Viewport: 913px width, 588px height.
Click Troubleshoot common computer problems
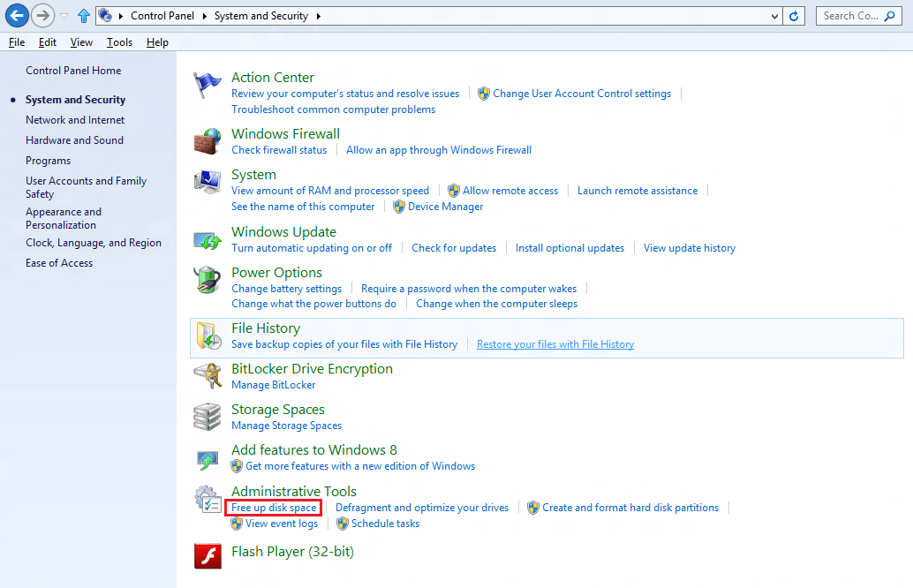click(333, 109)
